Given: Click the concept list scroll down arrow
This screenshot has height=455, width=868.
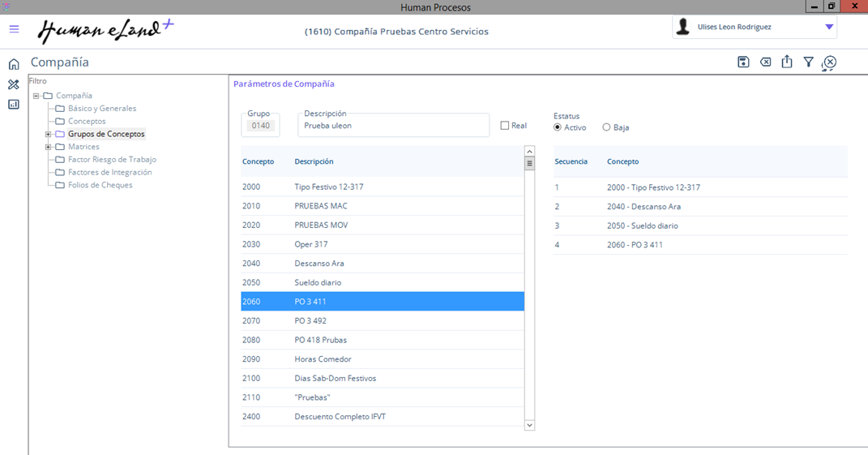Looking at the screenshot, I should point(529,425).
